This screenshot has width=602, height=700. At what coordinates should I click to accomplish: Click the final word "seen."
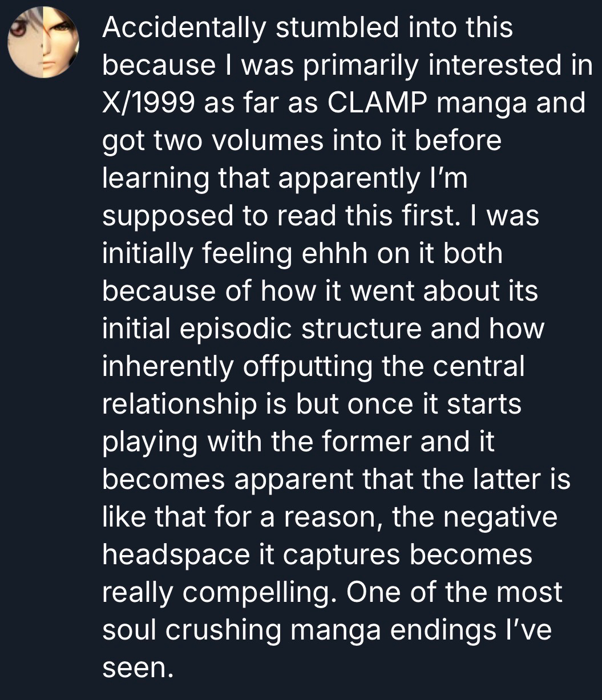(137, 667)
